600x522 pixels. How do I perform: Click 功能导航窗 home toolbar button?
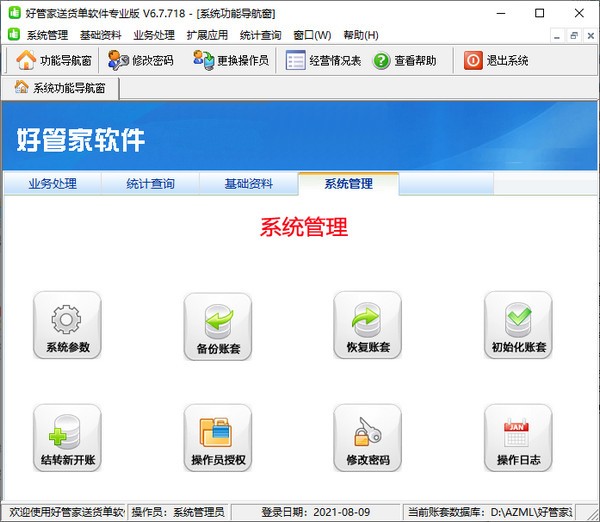[54, 60]
